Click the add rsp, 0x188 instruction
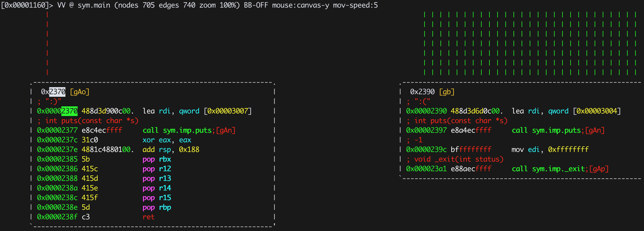The height and width of the screenshot is (231, 644). (x=171, y=149)
